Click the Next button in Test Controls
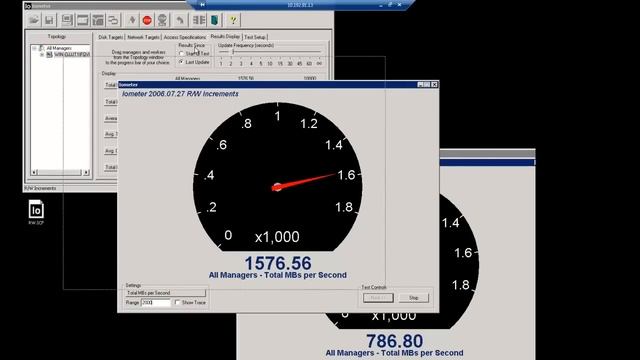 tap(378, 298)
